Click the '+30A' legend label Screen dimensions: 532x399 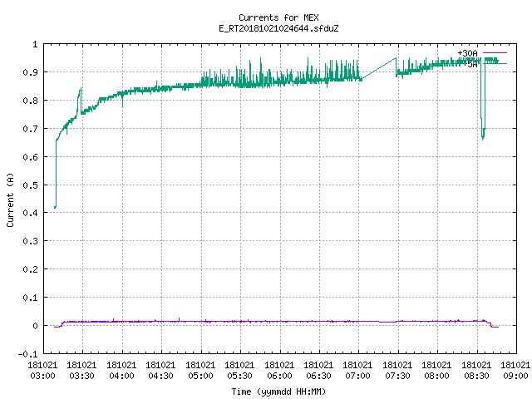(x=467, y=53)
